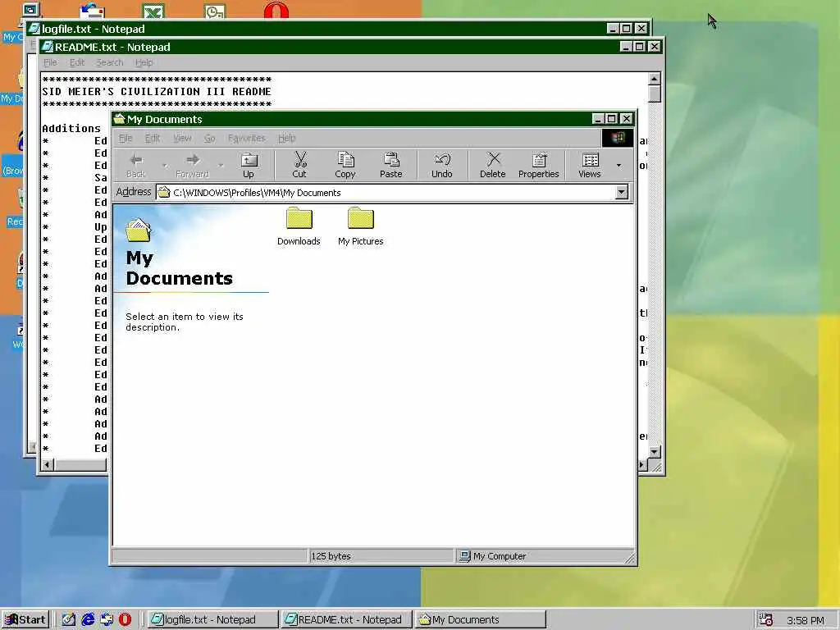Click the Excel desktop shortcut icon

[x=153, y=11]
